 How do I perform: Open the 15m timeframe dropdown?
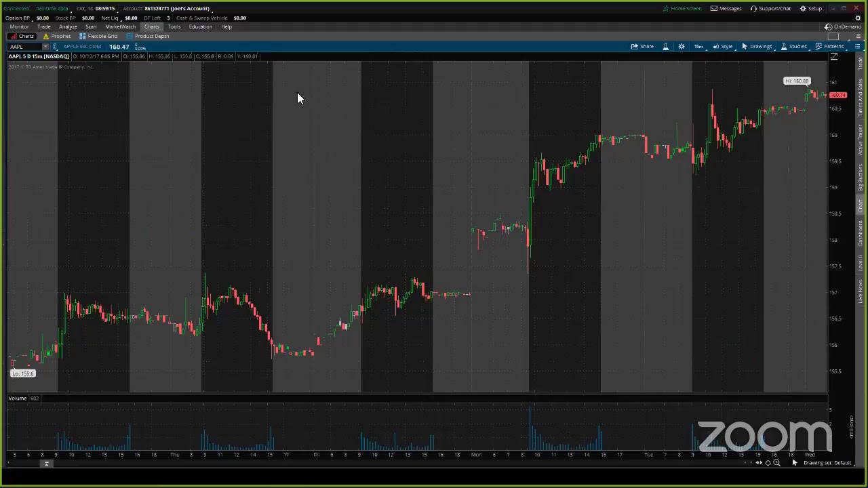coord(698,46)
